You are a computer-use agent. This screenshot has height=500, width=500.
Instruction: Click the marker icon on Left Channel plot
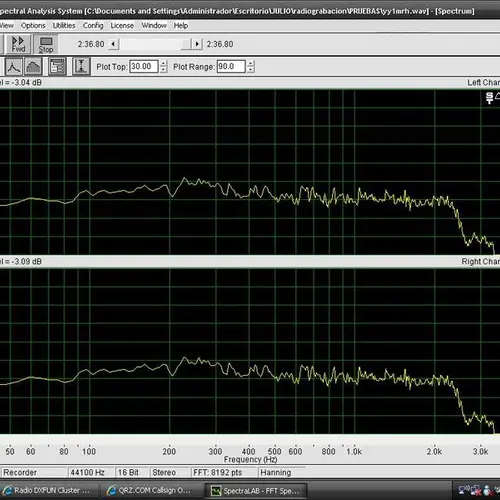click(x=489, y=98)
